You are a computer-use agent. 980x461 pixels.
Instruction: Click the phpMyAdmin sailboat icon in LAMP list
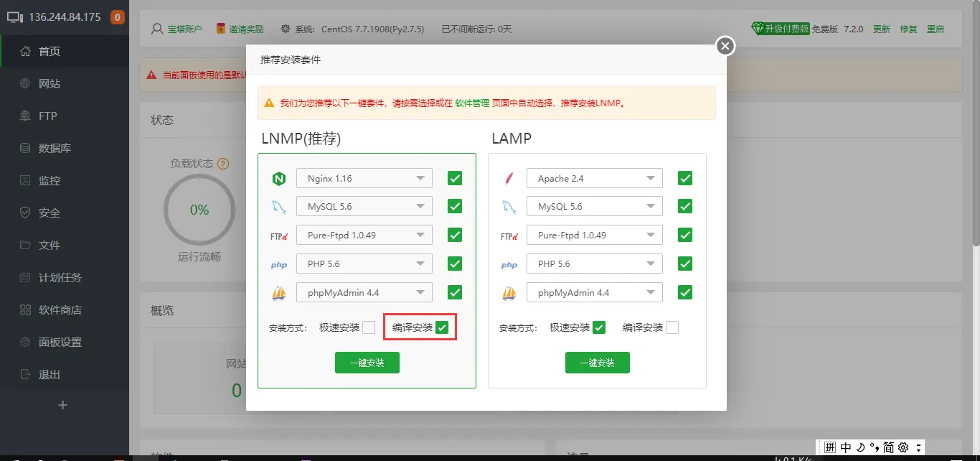click(509, 293)
